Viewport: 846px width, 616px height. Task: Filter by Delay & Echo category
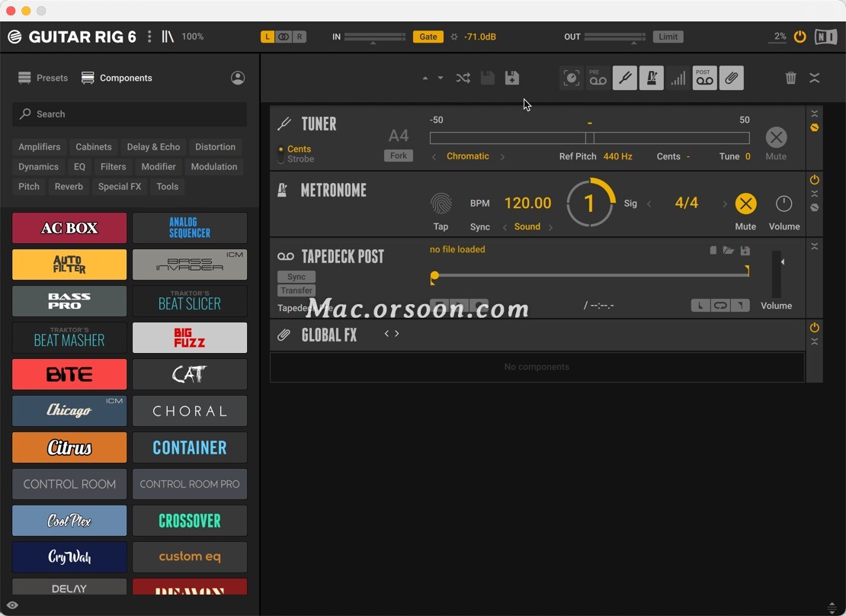click(x=153, y=147)
